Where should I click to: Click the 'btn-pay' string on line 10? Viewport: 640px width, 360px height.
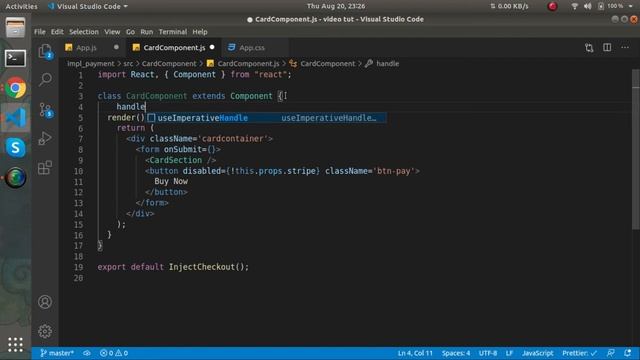click(393, 171)
